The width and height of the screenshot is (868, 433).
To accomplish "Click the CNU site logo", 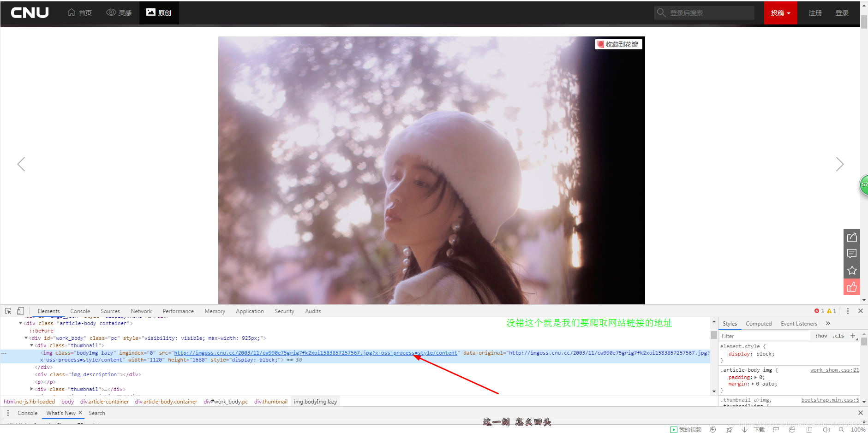I will tap(30, 13).
